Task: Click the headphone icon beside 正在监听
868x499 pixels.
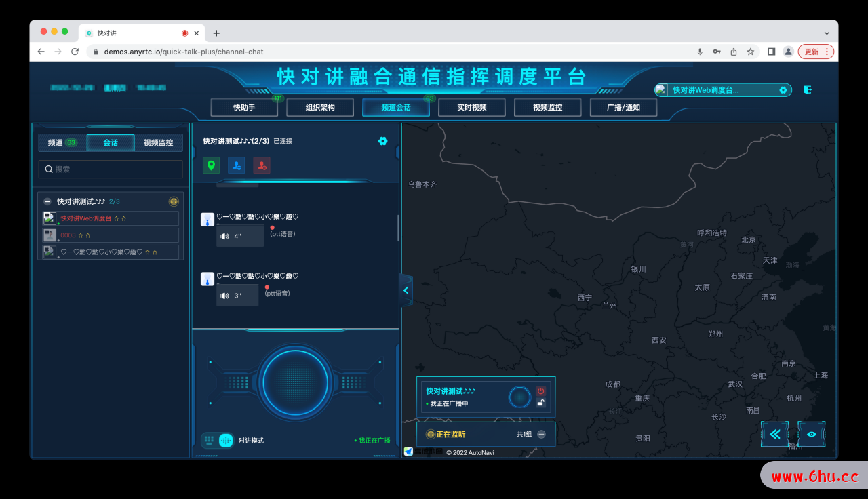Action: [x=430, y=434]
